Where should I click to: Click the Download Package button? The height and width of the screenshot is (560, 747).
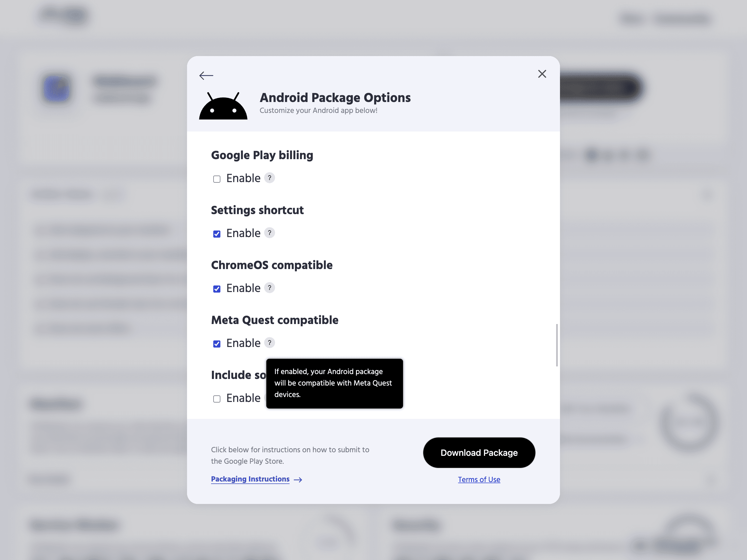tap(479, 452)
